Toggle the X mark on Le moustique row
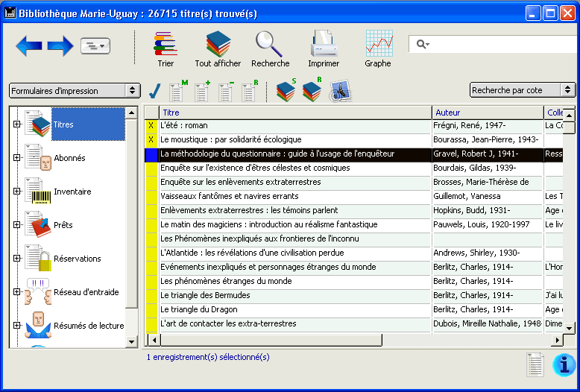Screen dimensions: 580x392 click(151, 140)
